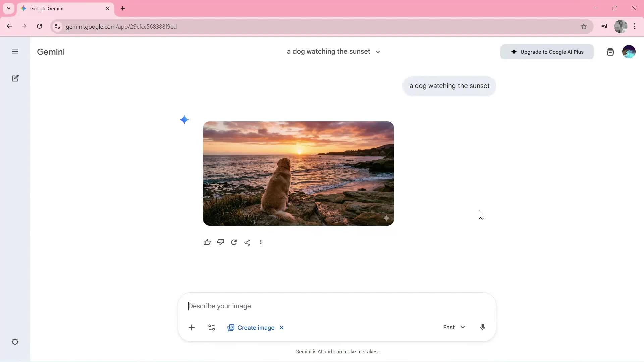Bookmark the current page
The height and width of the screenshot is (362, 644).
(584, 26)
